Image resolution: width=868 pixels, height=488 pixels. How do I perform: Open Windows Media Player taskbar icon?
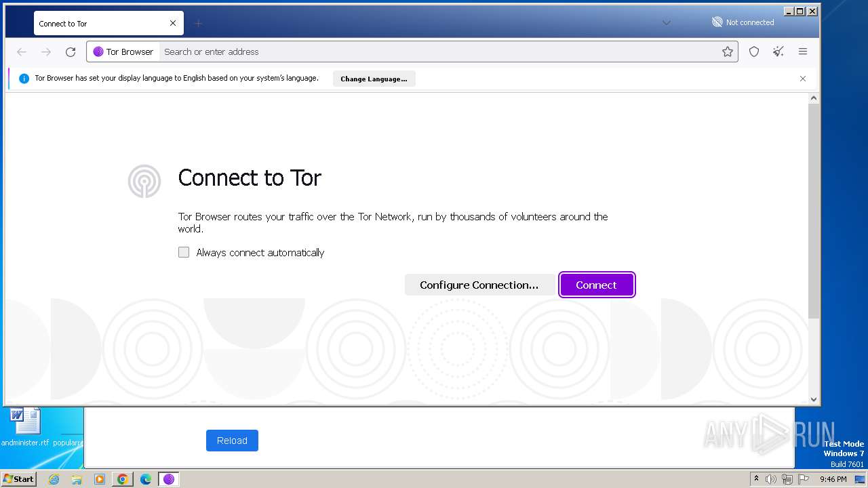(100, 479)
